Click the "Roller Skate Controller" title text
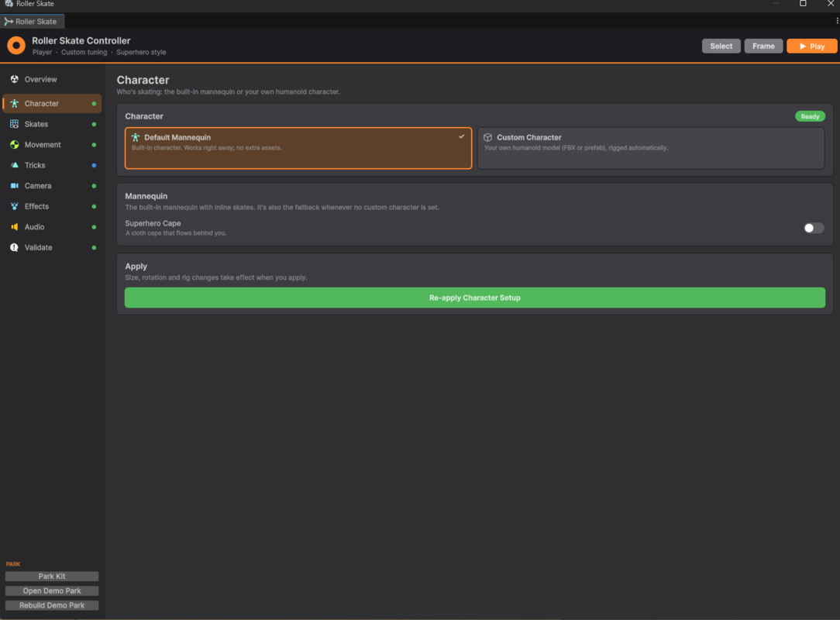This screenshot has height=620, width=840. tap(81, 41)
